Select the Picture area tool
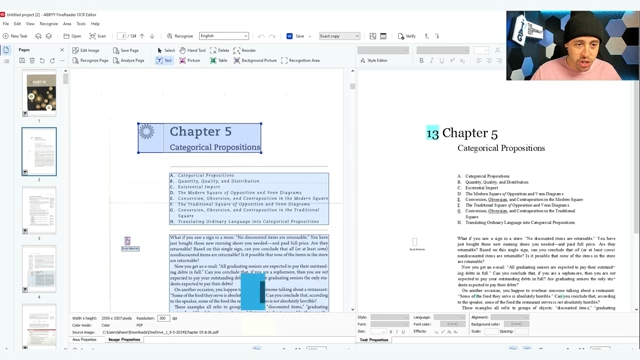Screen dimensions: 640x360 click(x=189, y=60)
